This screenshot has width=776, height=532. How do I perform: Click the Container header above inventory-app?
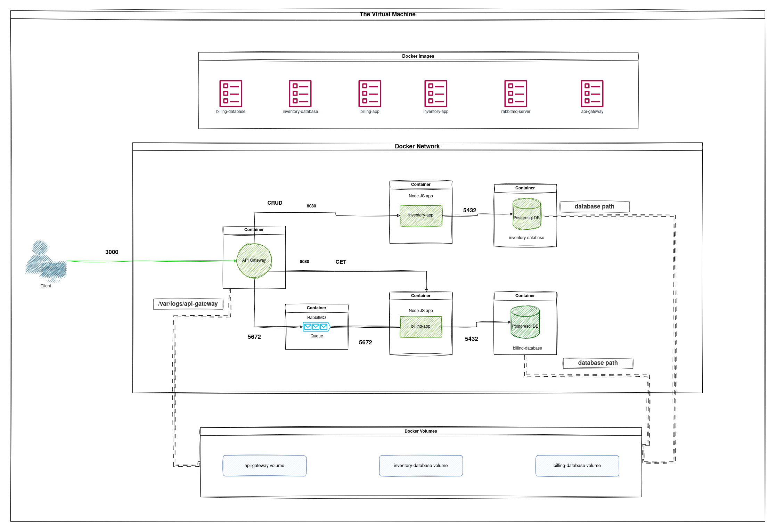click(x=421, y=185)
